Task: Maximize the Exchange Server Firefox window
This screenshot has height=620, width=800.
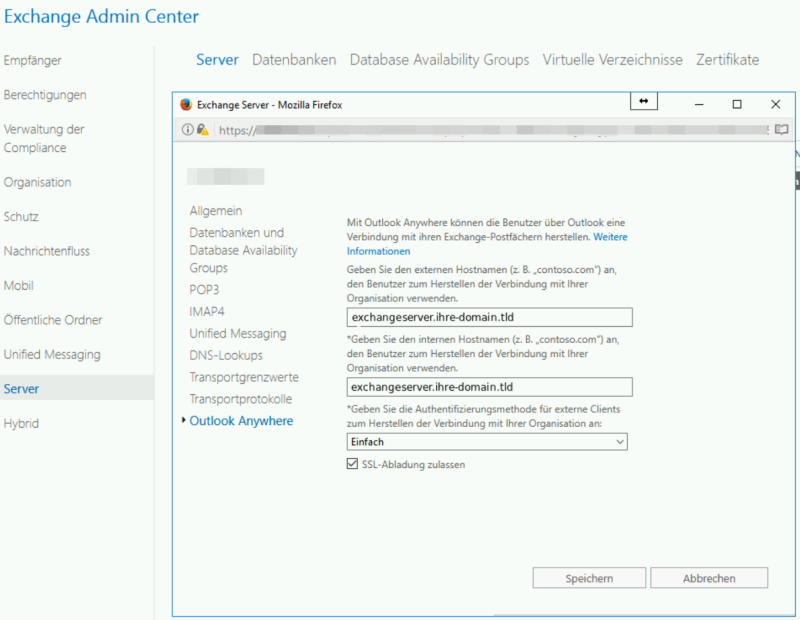Action: (x=737, y=104)
